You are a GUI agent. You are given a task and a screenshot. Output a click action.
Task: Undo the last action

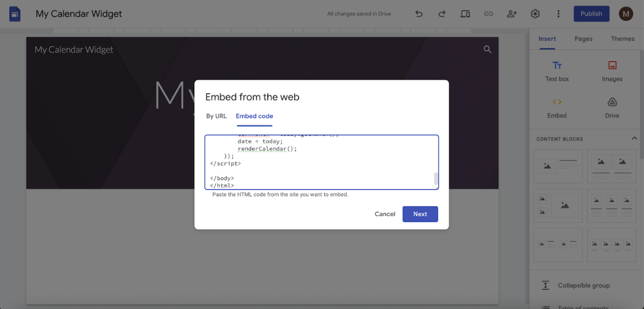click(x=419, y=14)
